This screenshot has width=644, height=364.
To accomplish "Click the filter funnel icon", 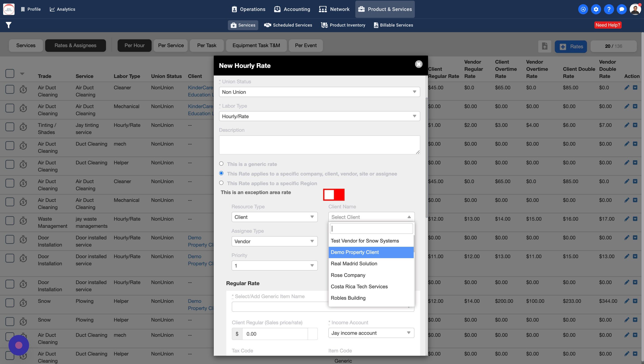I will (8, 25).
